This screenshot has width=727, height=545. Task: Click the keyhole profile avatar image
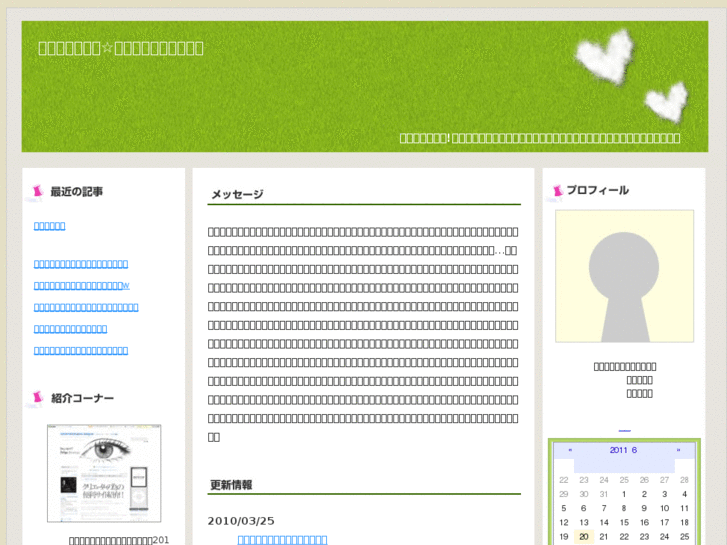(x=625, y=276)
